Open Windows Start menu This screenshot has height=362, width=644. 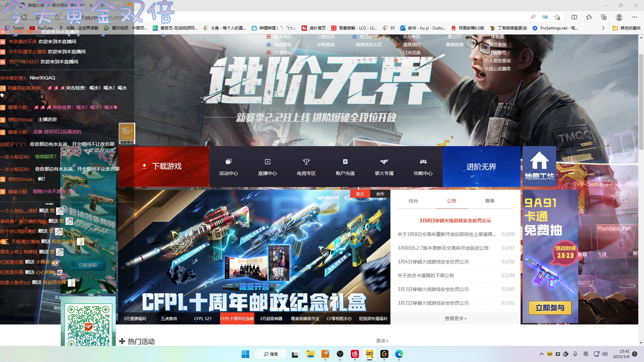click(x=246, y=354)
